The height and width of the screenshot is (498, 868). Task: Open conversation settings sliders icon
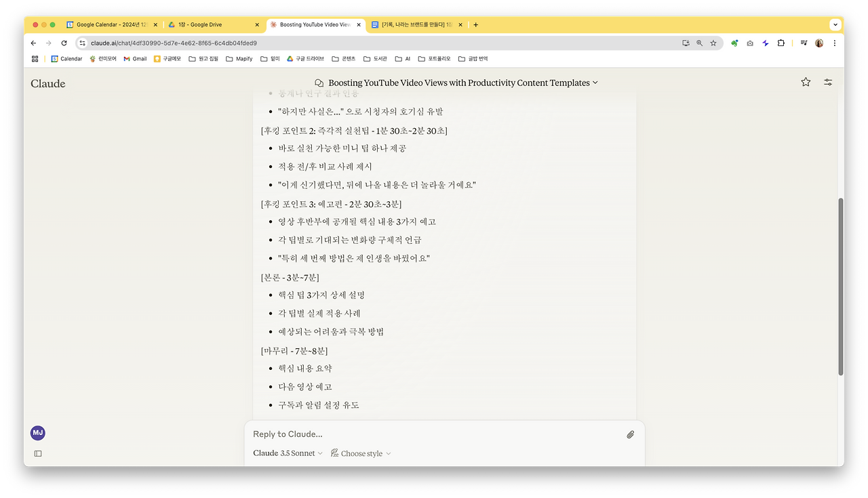[x=828, y=82]
